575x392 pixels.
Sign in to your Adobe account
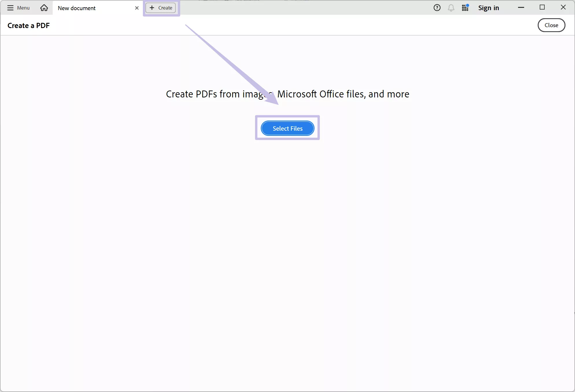click(489, 8)
